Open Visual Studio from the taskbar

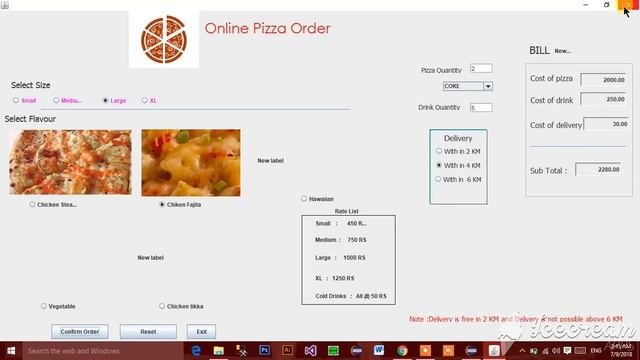pos(310,351)
